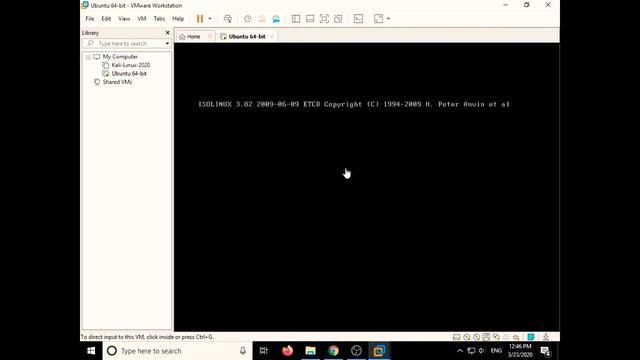This screenshot has height=360, width=640.
Task: Open the Edit menu
Action: tap(106, 19)
